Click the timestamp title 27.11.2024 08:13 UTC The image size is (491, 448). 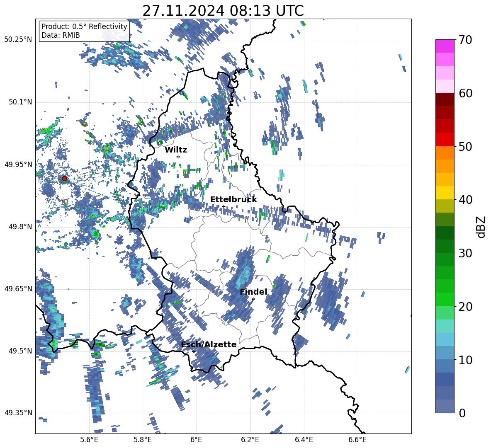(x=223, y=11)
